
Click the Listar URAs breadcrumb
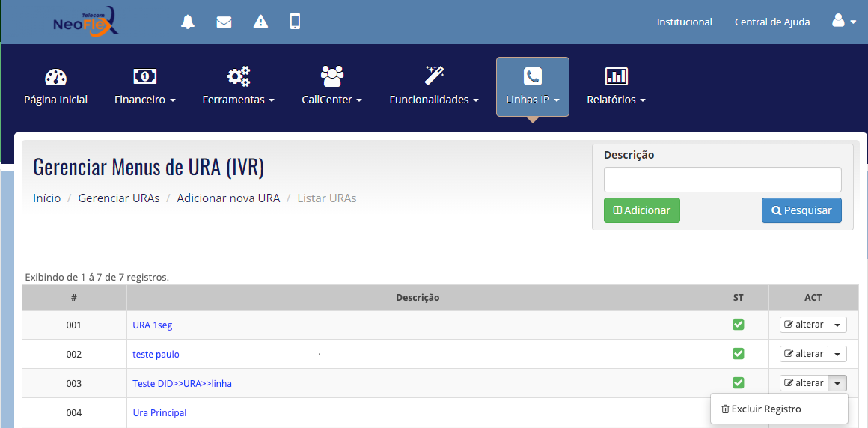pos(326,198)
